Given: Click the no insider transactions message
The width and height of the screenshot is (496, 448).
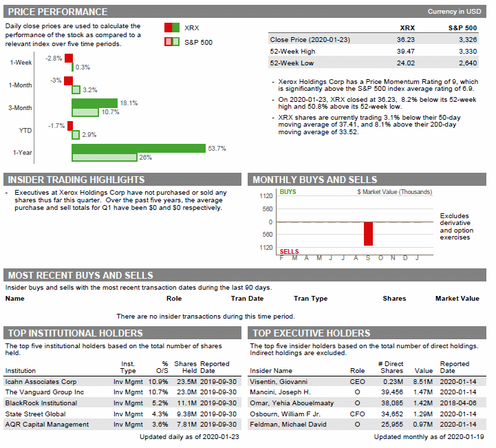Looking at the screenshot, I should [206, 317].
